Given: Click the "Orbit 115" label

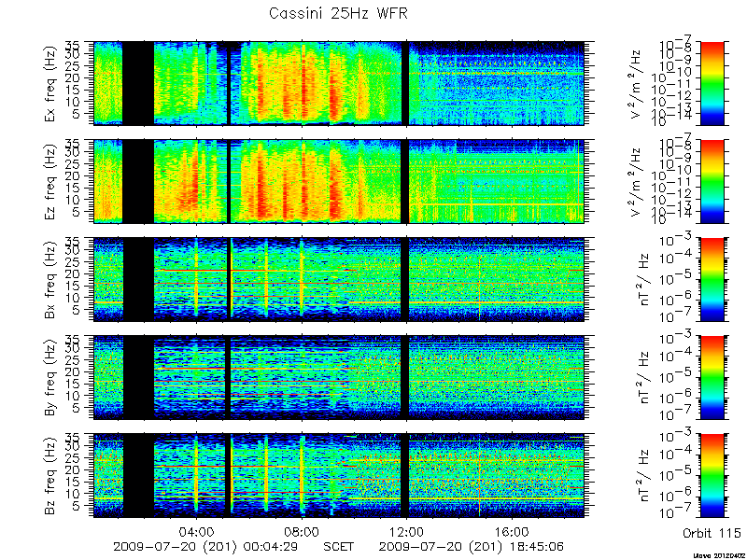Looking at the screenshot, I should (712, 532).
